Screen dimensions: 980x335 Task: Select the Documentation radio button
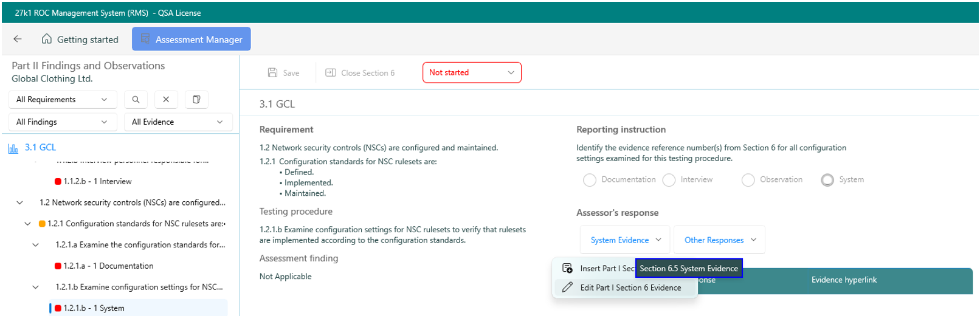(x=589, y=180)
